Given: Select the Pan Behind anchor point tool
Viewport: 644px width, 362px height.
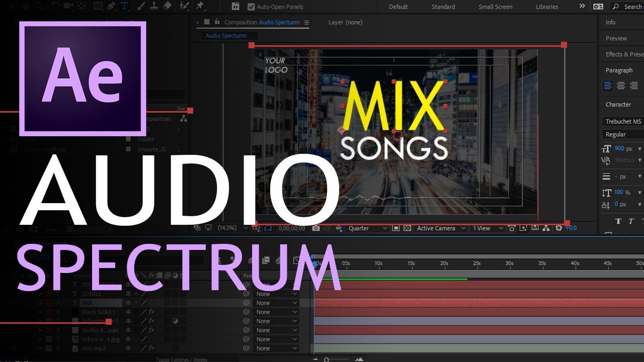Looking at the screenshot, I should [81, 7].
